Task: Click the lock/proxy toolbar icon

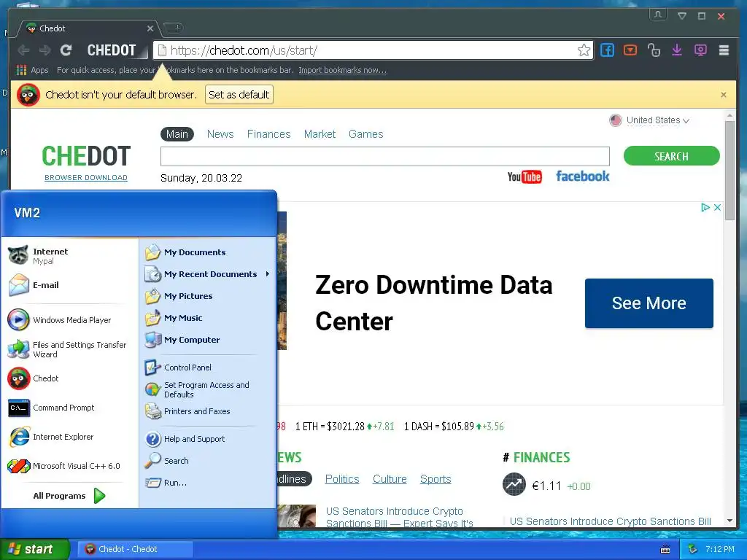Action: click(654, 50)
